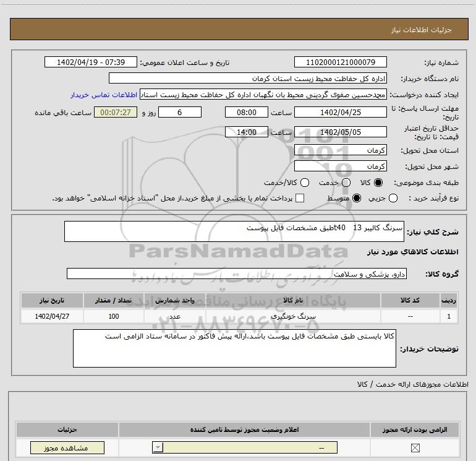Open the اطلاعات تماس خریدار link
Image resolution: width=476 pixels, height=461 pixels.
(x=104, y=95)
